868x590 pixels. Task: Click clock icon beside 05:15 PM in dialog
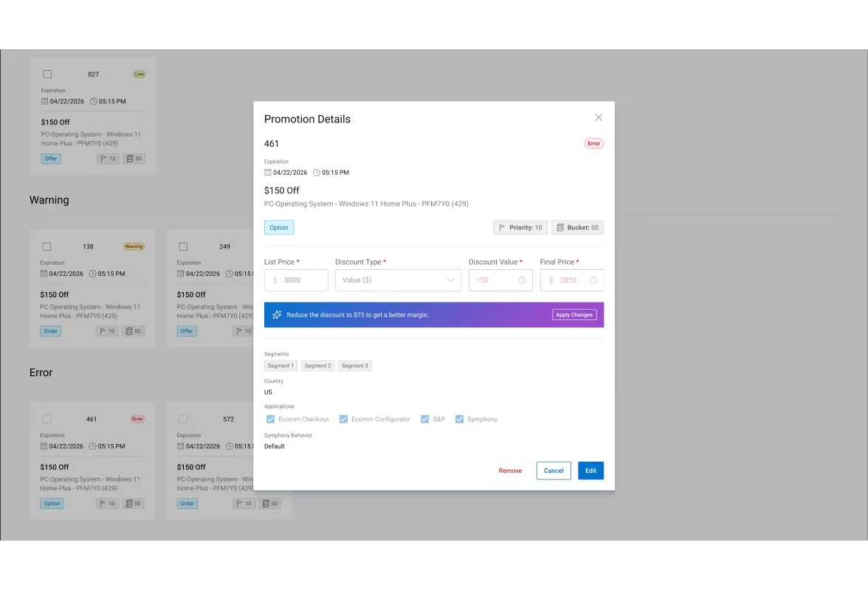(x=317, y=173)
